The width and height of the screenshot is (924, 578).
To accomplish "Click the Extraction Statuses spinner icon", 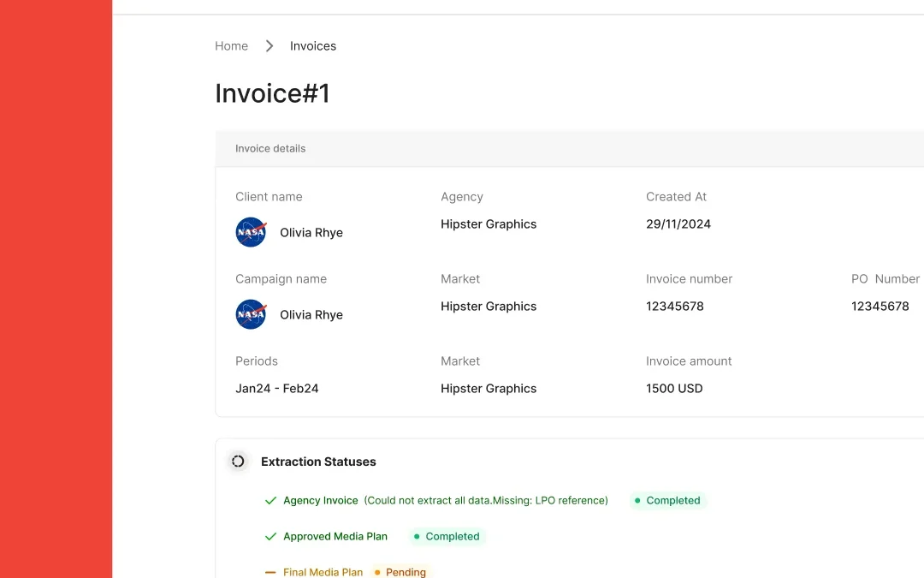I will point(238,462).
